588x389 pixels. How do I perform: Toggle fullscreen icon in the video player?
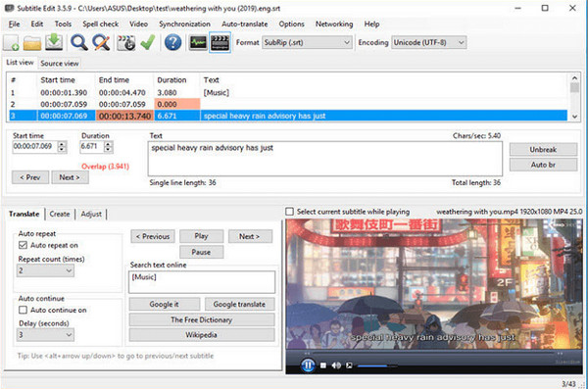(x=349, y=365)
